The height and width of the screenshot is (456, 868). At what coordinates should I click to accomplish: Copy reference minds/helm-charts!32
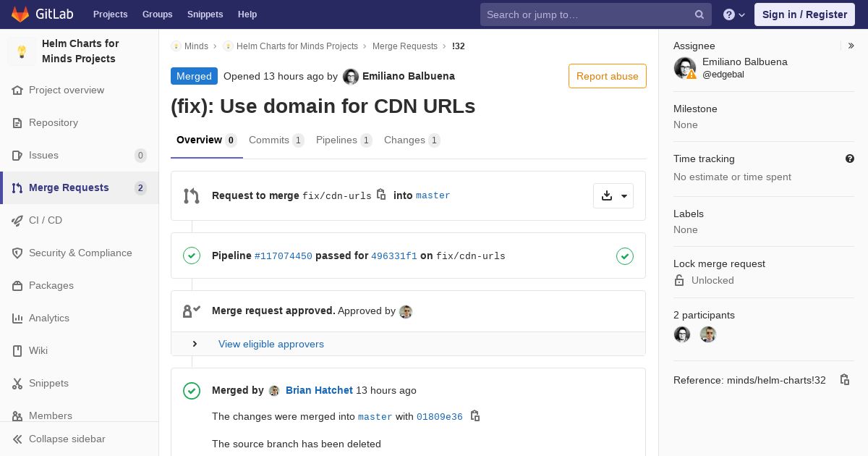[844, 380]
